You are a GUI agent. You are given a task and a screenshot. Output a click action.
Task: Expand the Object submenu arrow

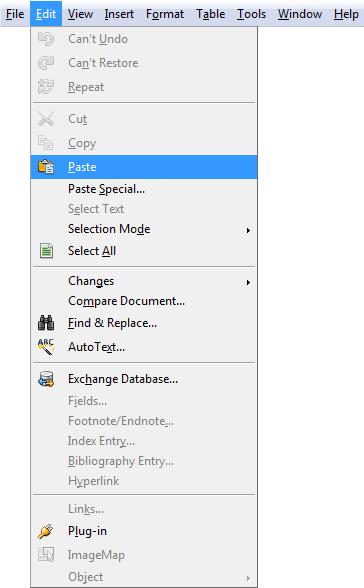248,578
